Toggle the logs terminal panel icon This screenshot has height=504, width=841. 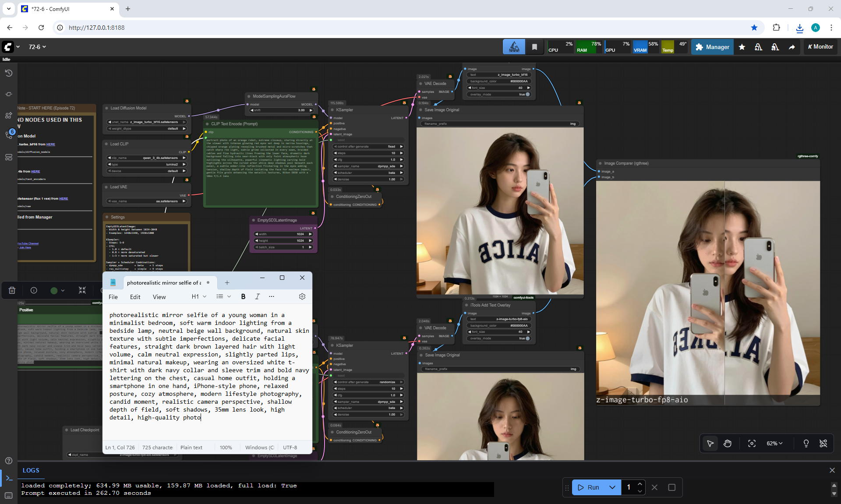click(x=8, y=478)
